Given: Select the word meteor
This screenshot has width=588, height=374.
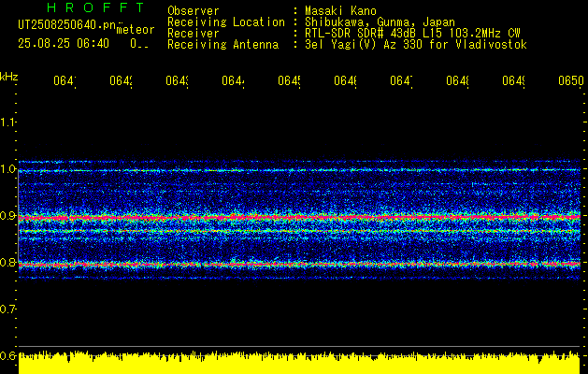Looking at the screenshot, I should point(136,30).
